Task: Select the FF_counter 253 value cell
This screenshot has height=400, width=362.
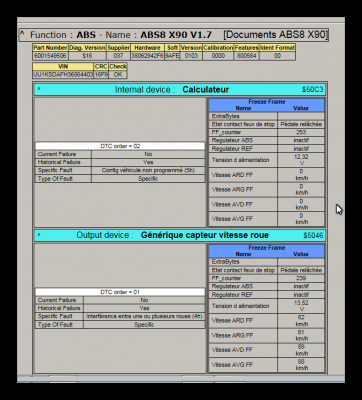Action: coord(301,132)
